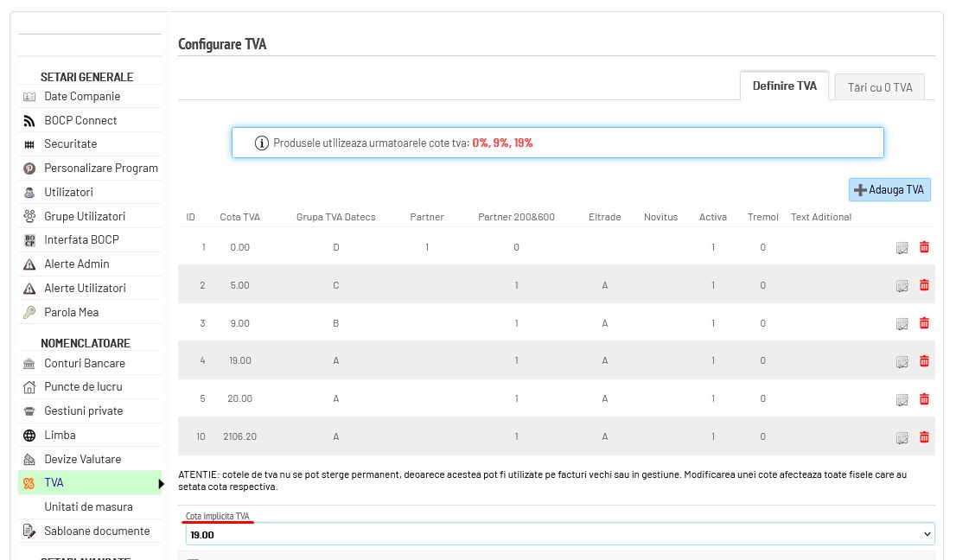Delete the 9.00 TVA rate entry
The width and height of the screenshot is (956, 560).
[924, 323]
